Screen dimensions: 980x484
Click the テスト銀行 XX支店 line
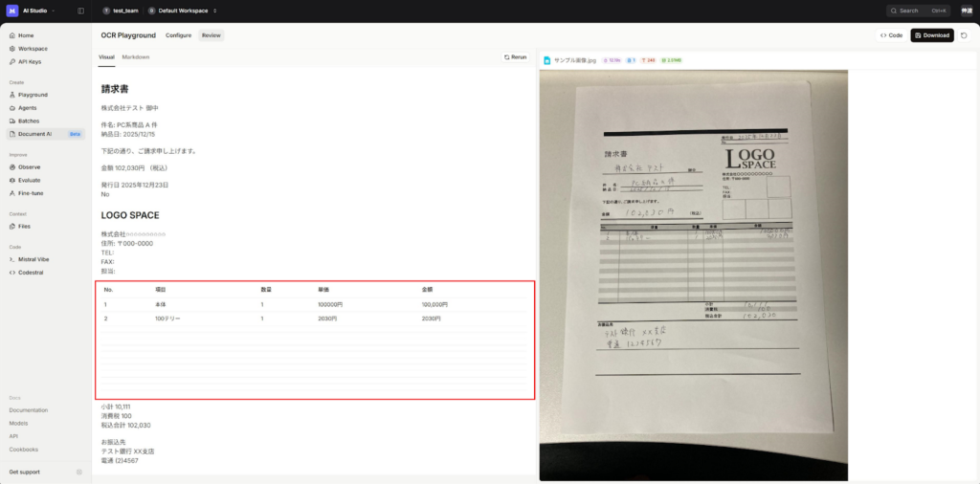pyautogui.click(x=127, y=451)
